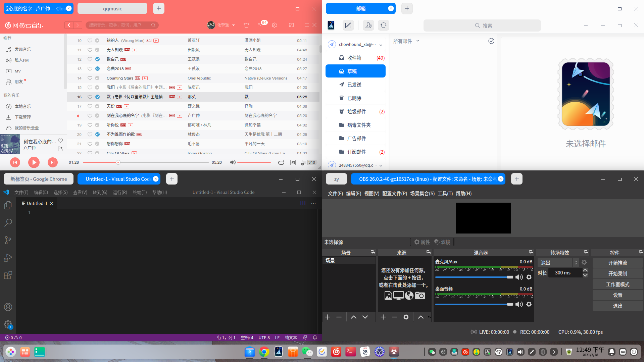This screenshot has width=644, height=362.
Task: Toggle the download check for 致自己
Action: pyautogui.click(x=97, y=59)
